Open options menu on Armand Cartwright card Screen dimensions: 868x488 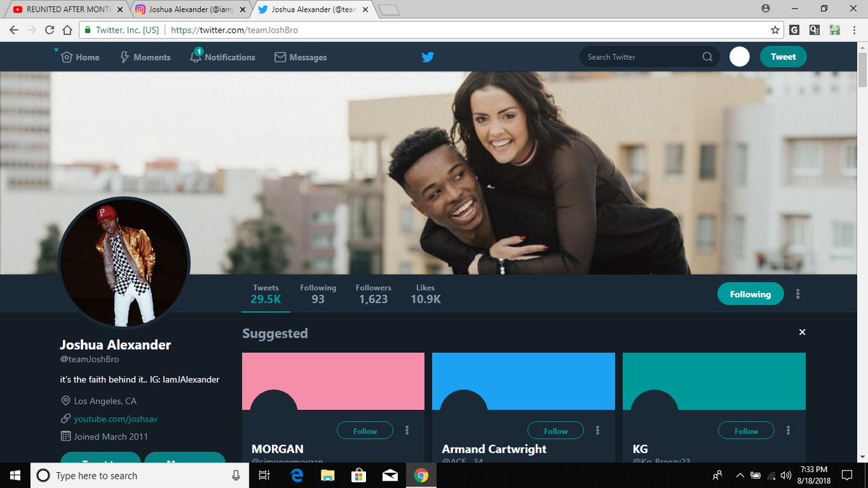pyautogui.click(x=597, y=431)
